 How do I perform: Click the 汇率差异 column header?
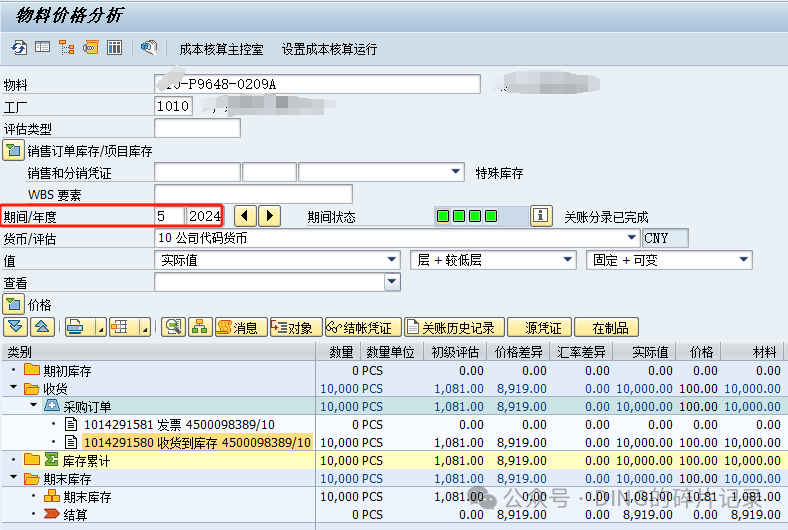point(581,352)
